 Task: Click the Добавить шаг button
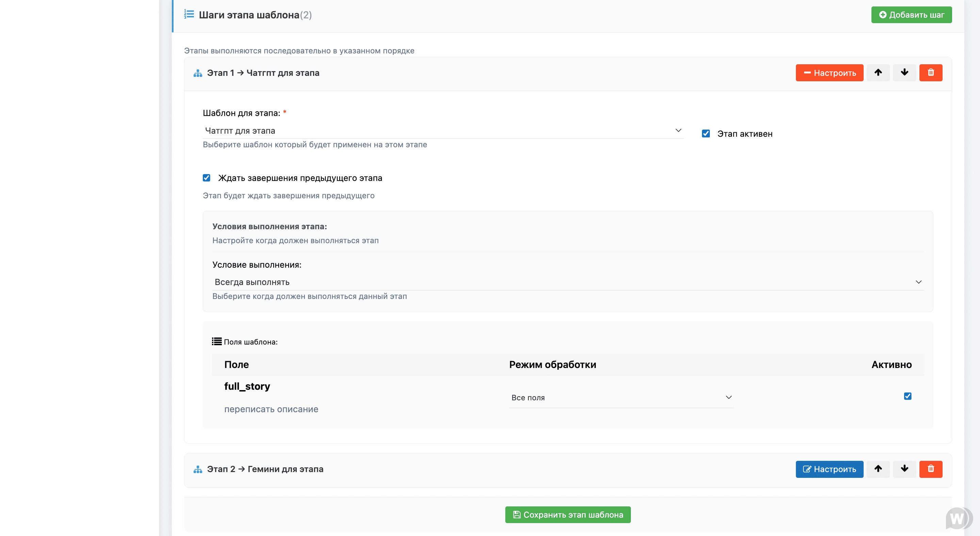click(x=911, y=15)
